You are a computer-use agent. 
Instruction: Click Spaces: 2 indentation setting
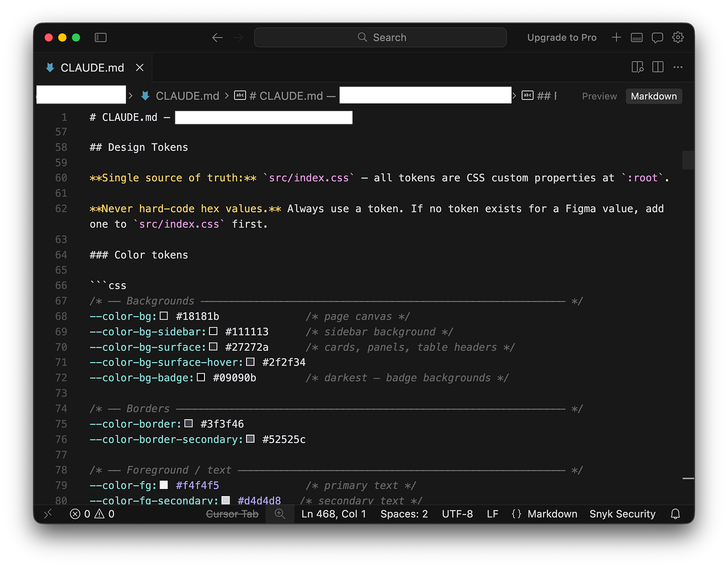tap(404, 514)
